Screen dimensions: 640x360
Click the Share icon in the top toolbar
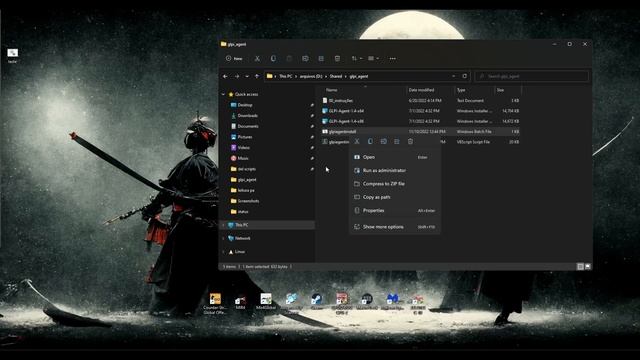pos(321,58)
